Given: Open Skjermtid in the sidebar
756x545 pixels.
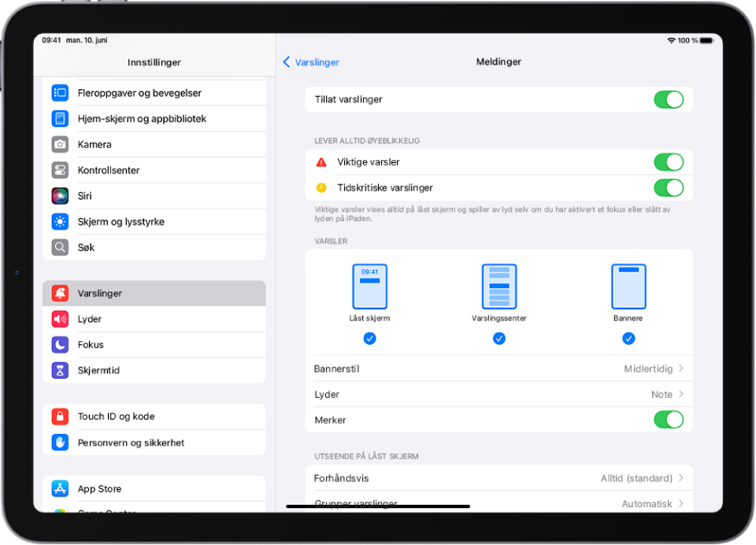Looking at the screenshot, I should click(x=154, y=370).
